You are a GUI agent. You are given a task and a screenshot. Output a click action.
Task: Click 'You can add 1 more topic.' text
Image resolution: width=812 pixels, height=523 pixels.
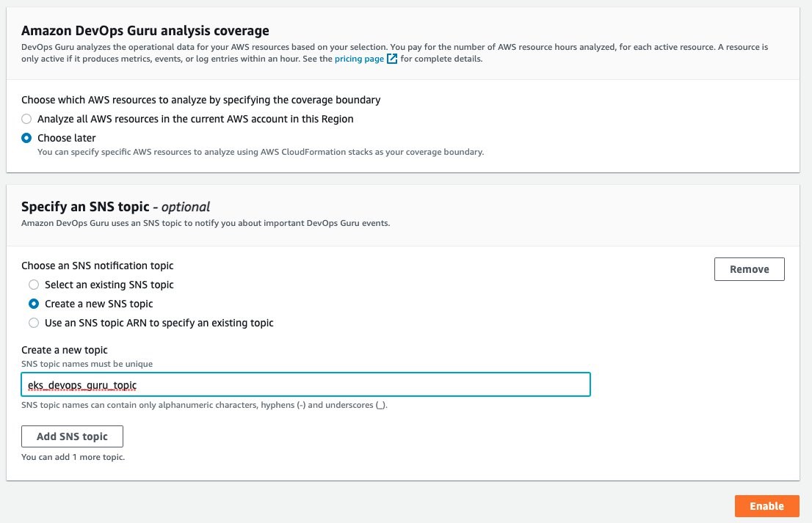click(73, 457)
